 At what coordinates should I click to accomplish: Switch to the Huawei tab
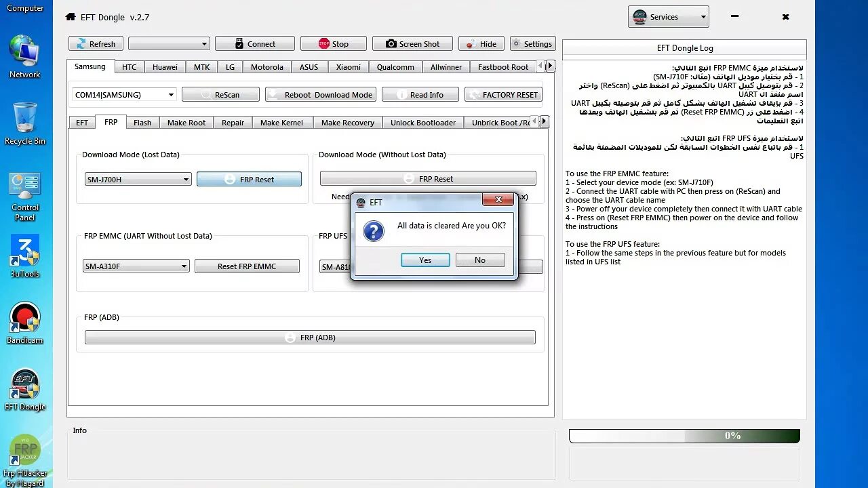tap(165, 67)
